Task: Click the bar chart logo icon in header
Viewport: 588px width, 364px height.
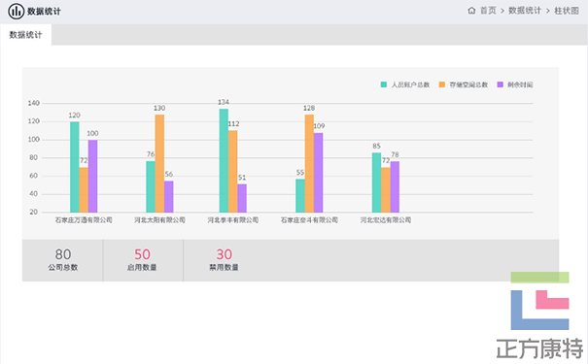Action: (x=17, y=12)
